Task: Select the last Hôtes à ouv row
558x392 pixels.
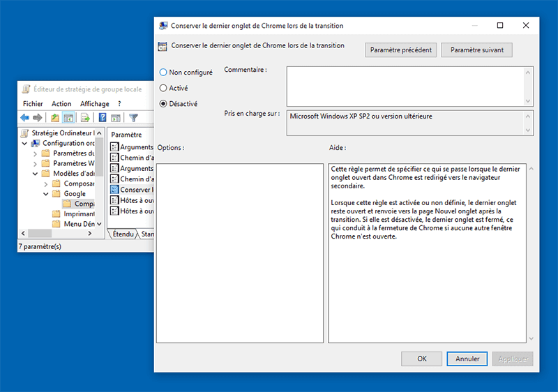Action: [x=132, y=211]
